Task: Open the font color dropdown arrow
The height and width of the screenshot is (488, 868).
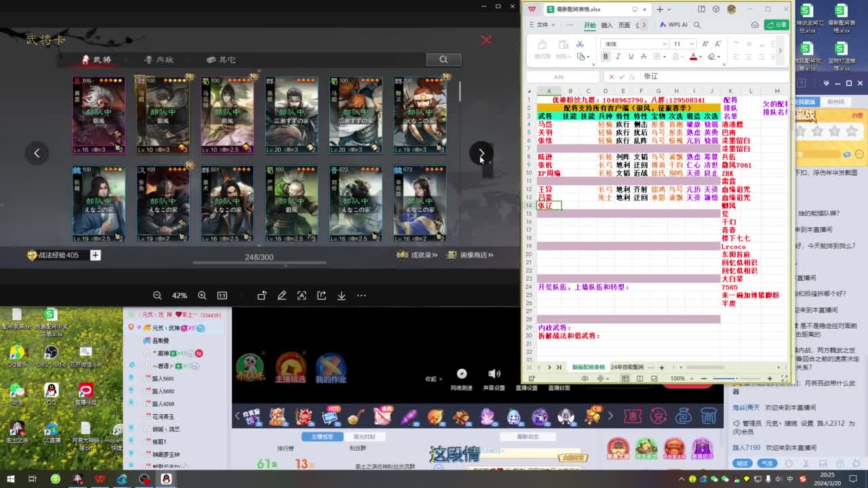Action: click(x=701, y=57)
